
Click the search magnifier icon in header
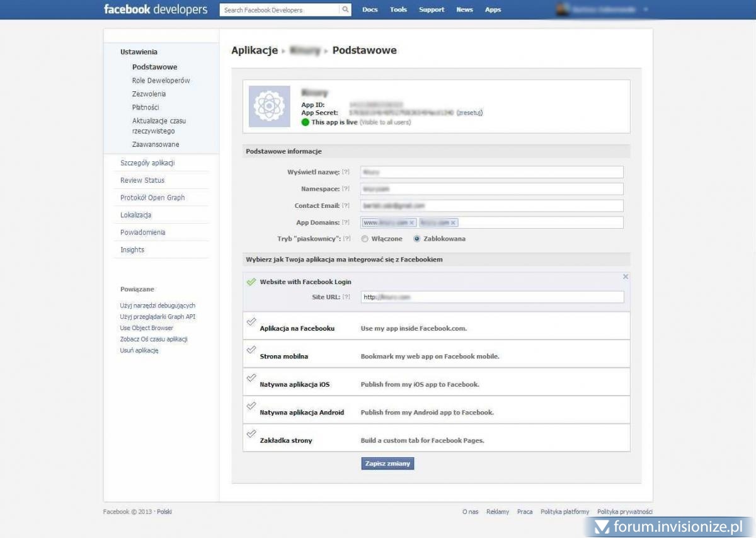click(345, 10)
